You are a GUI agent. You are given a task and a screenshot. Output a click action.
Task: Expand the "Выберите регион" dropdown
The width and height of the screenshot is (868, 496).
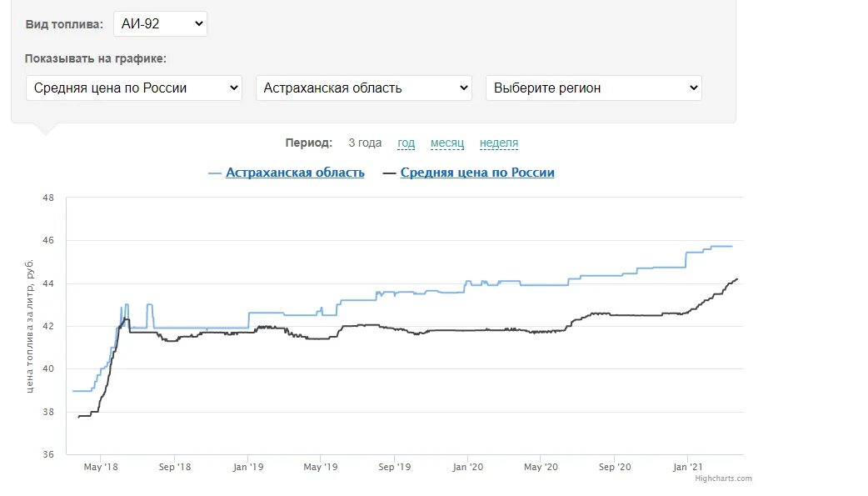(x=593, y=88)
